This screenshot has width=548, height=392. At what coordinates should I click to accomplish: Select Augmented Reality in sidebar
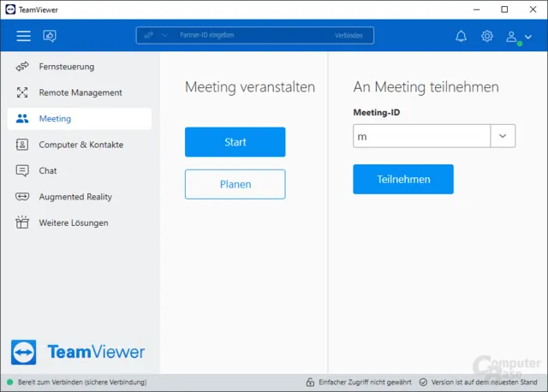[74, 197]
